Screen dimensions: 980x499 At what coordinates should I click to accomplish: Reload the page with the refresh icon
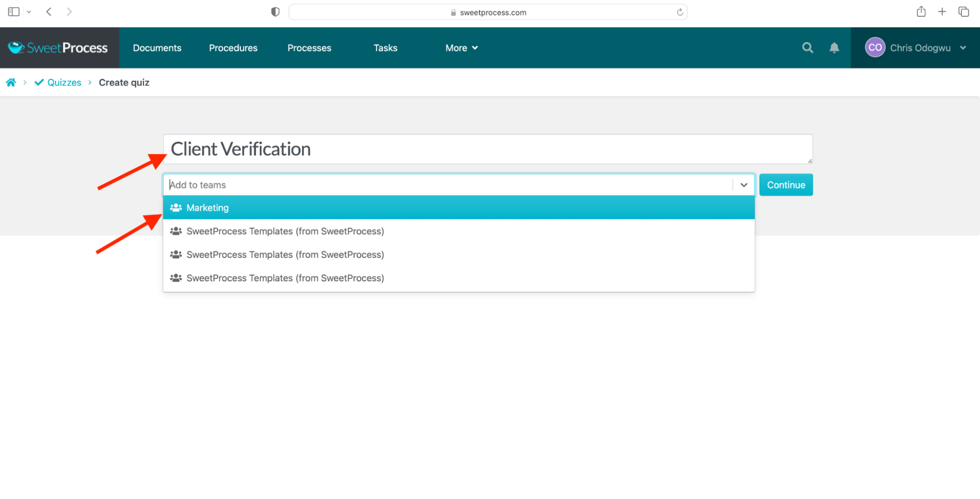(680, 12)
